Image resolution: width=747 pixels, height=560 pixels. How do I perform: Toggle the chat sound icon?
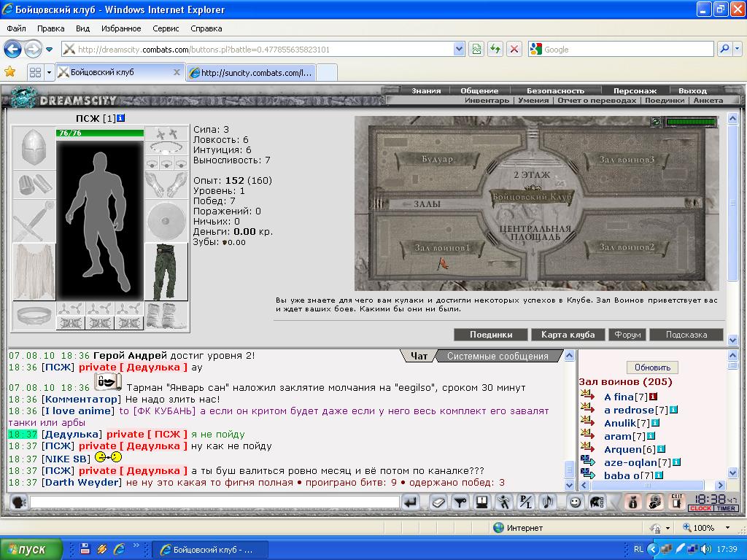(547, 502)
